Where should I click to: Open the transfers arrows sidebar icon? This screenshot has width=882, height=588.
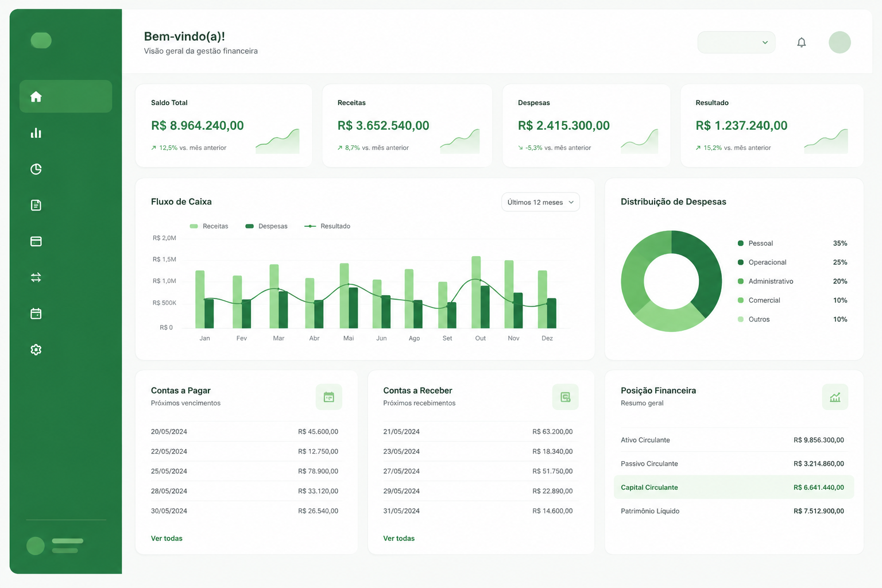(36, 277)
